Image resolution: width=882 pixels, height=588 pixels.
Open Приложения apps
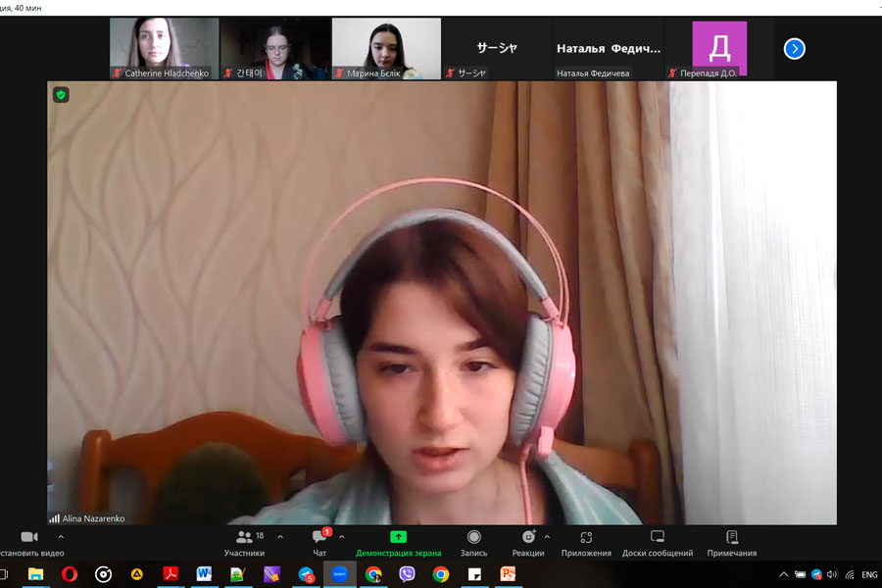(586, 544)
